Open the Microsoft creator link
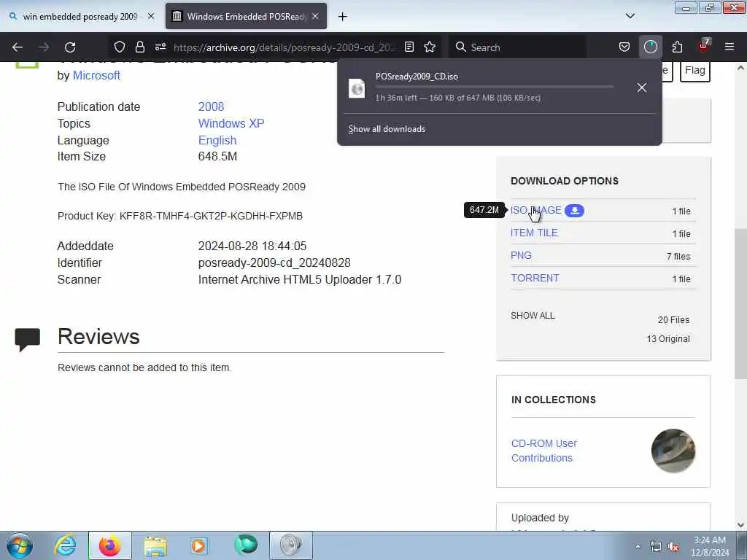Viewport: 747px width, 560px height. point(96,76)
